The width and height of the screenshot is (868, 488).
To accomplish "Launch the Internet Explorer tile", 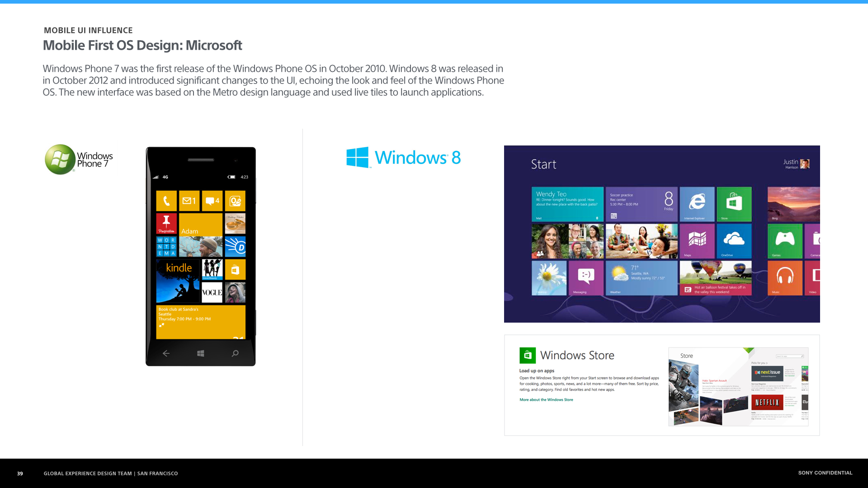I will (697, 204).
